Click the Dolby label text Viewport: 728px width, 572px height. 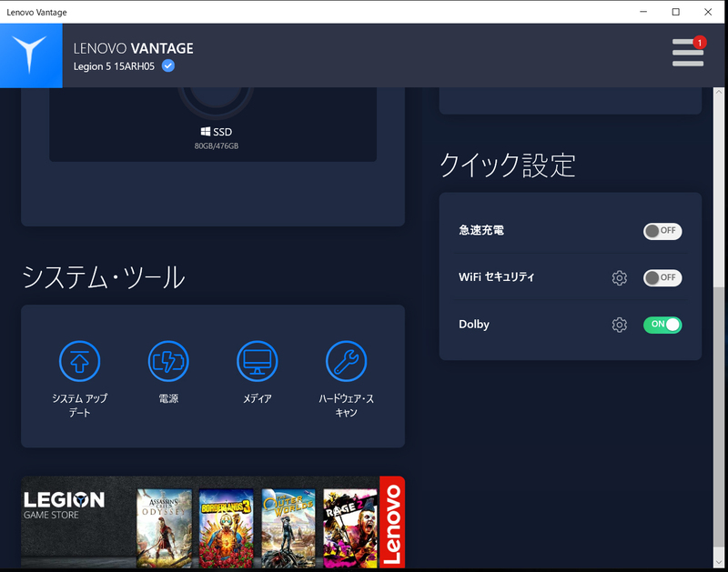(474, 325)
